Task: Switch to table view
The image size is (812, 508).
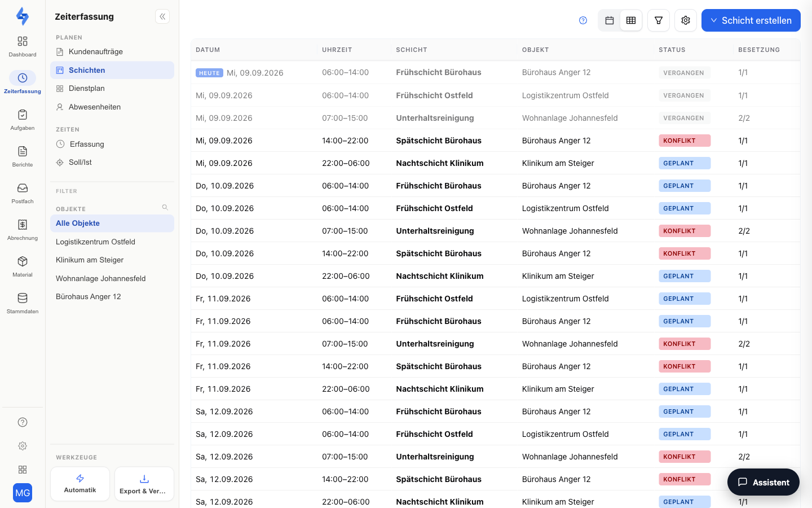Action: point(631,20)
